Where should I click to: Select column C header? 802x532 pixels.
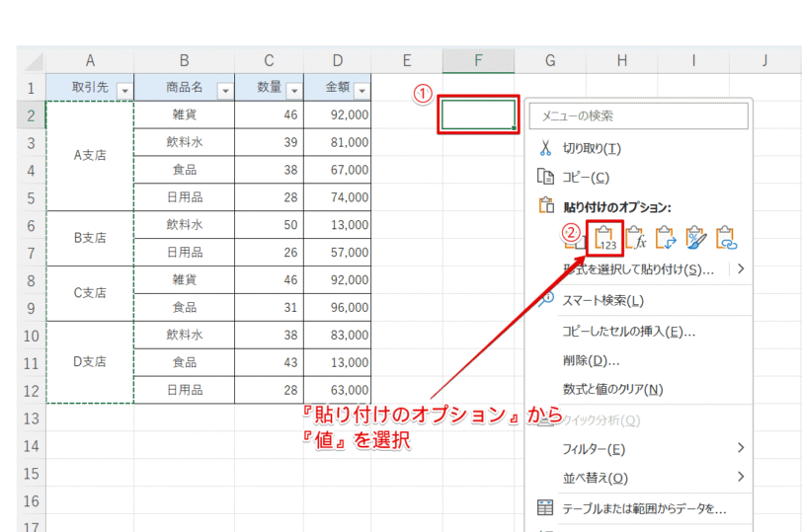point(269,61)
